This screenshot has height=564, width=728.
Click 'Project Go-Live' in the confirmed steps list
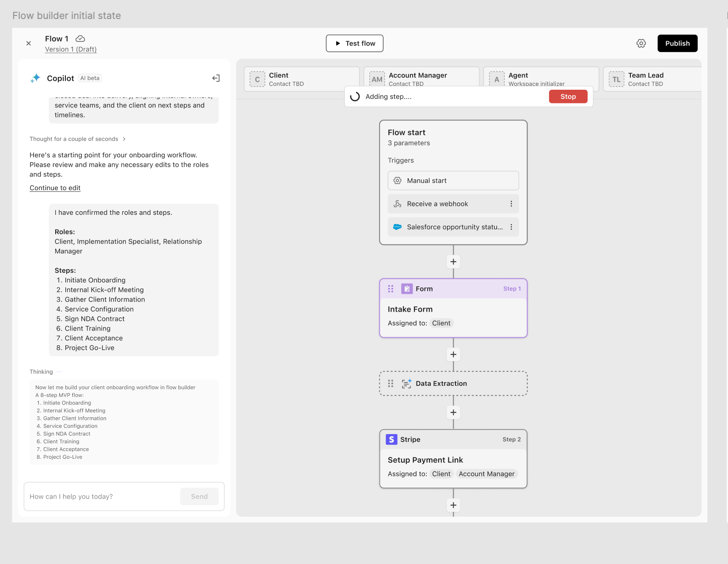coord(89,348)
